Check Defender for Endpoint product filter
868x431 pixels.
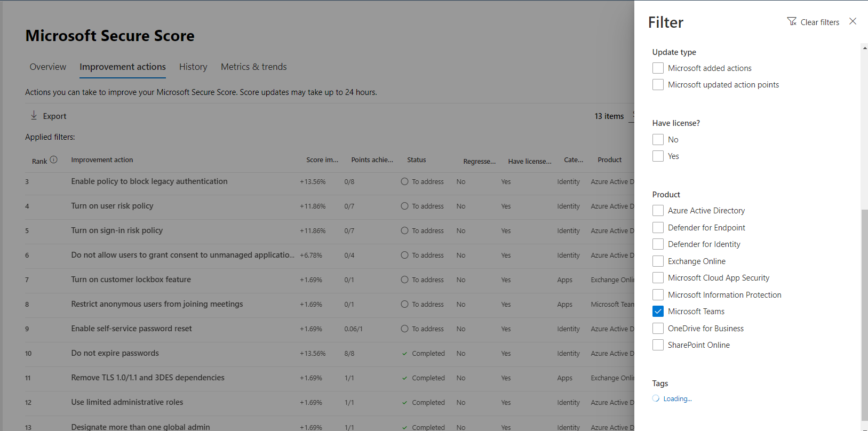coord(658,228)
